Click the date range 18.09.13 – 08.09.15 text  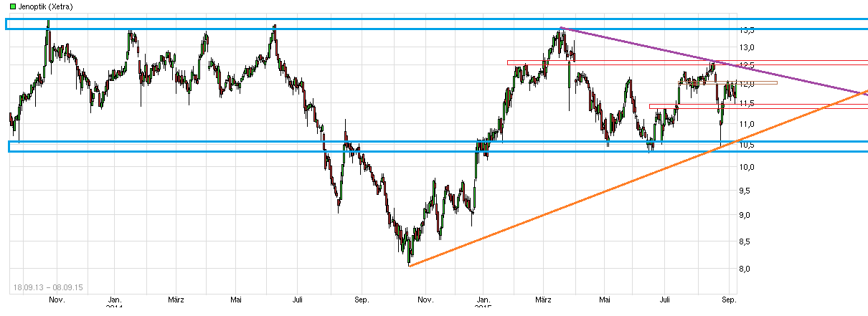48,287
